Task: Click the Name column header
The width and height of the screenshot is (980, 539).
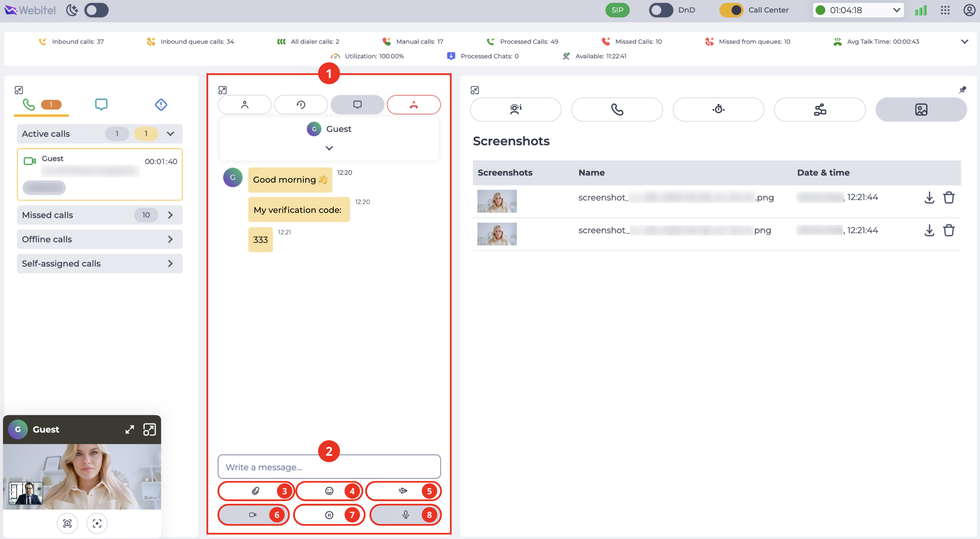Action: (591, 172)
